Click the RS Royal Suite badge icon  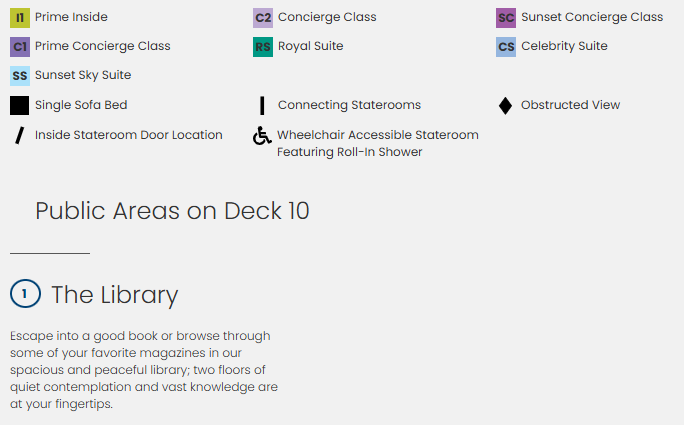[x=263, y=46]
